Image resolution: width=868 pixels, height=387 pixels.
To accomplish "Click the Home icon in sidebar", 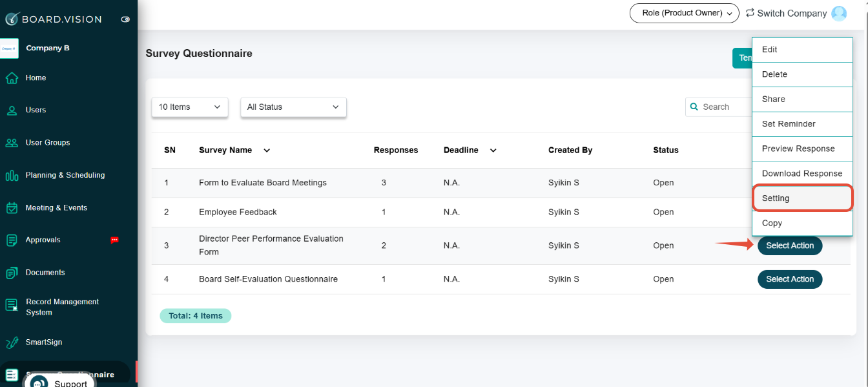I will point(12,78).
